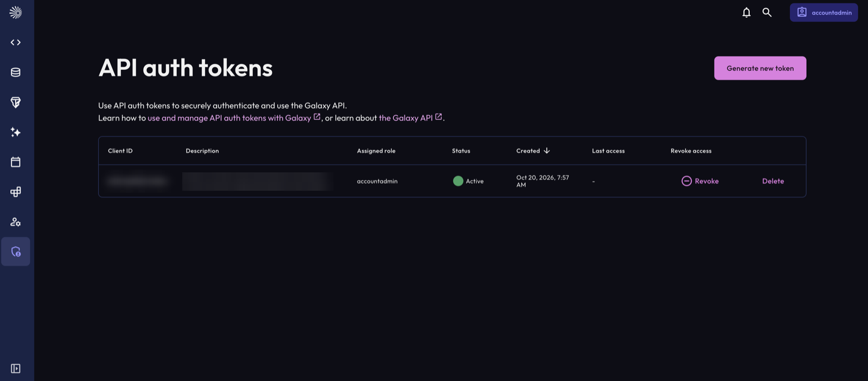Open the user settings admin sidebar icon
This screenshot has width=868, height=381.
point(16,222)
